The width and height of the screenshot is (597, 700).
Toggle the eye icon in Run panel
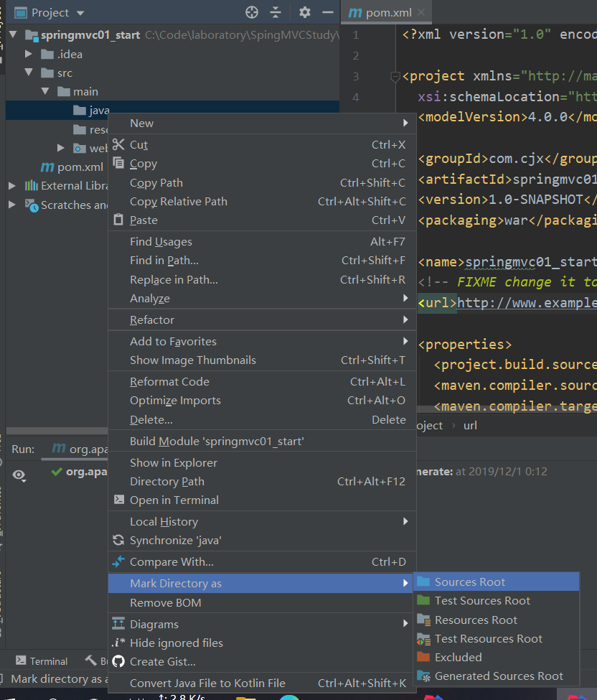(x=19, y=475)
